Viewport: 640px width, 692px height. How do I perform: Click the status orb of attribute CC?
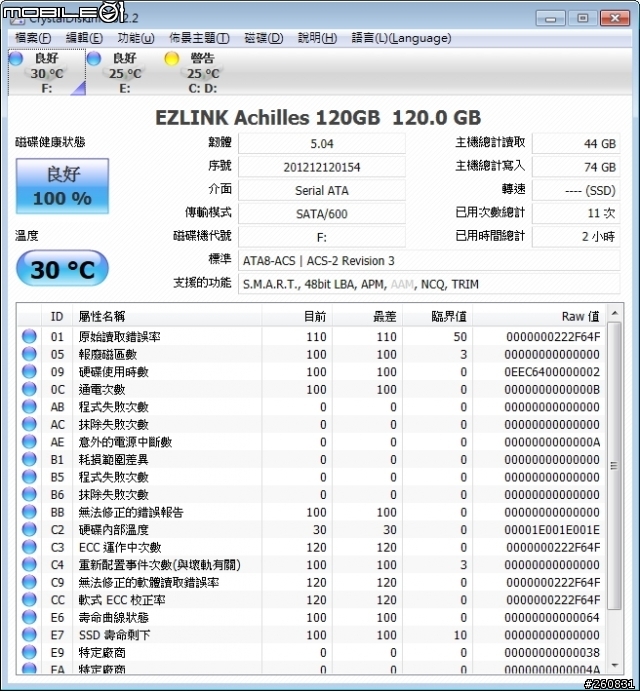click(29, 599)
